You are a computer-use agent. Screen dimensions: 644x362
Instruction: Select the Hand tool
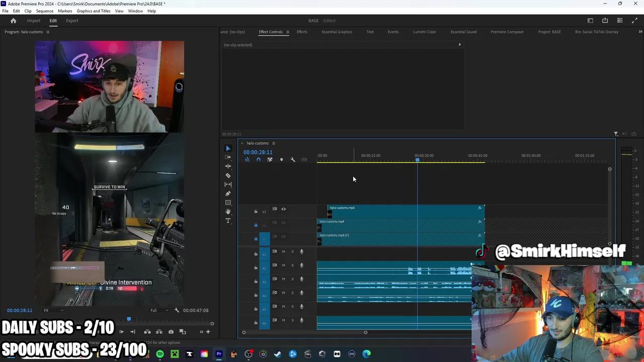click(x=228, y=212)
